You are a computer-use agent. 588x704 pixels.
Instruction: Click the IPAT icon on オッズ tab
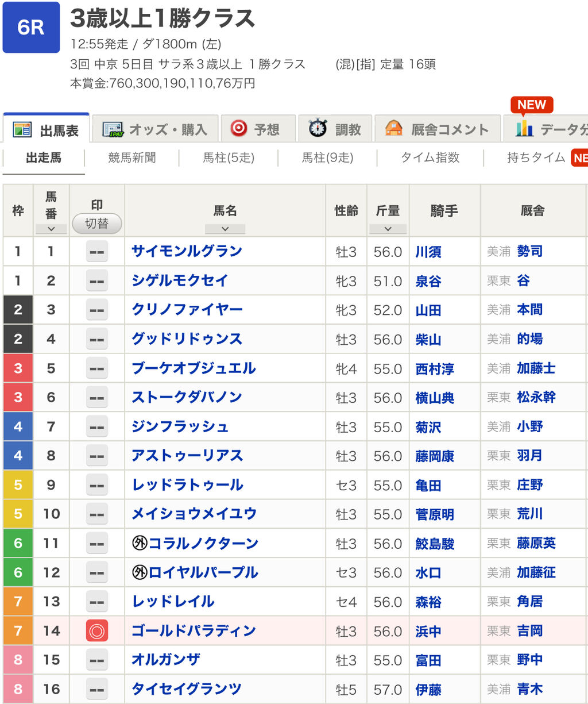click(x=113, y=129)
